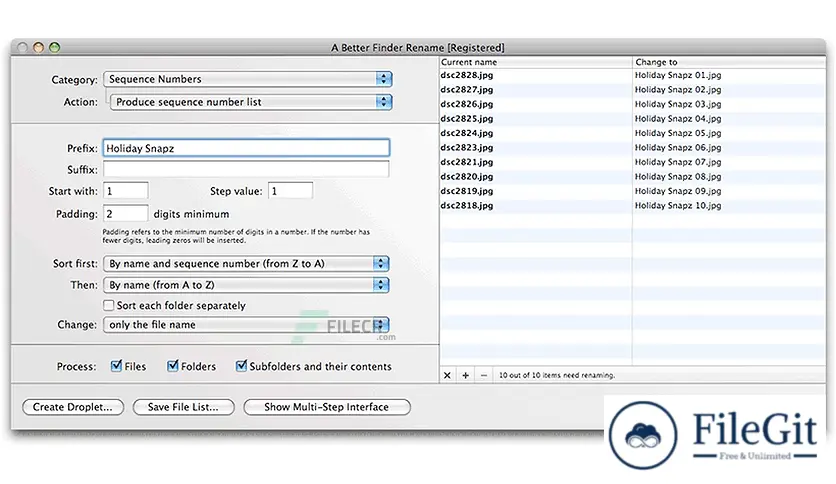
Task: Minimize the window with the yellow button
Action: pyautogui.click(x=38, y=47)
